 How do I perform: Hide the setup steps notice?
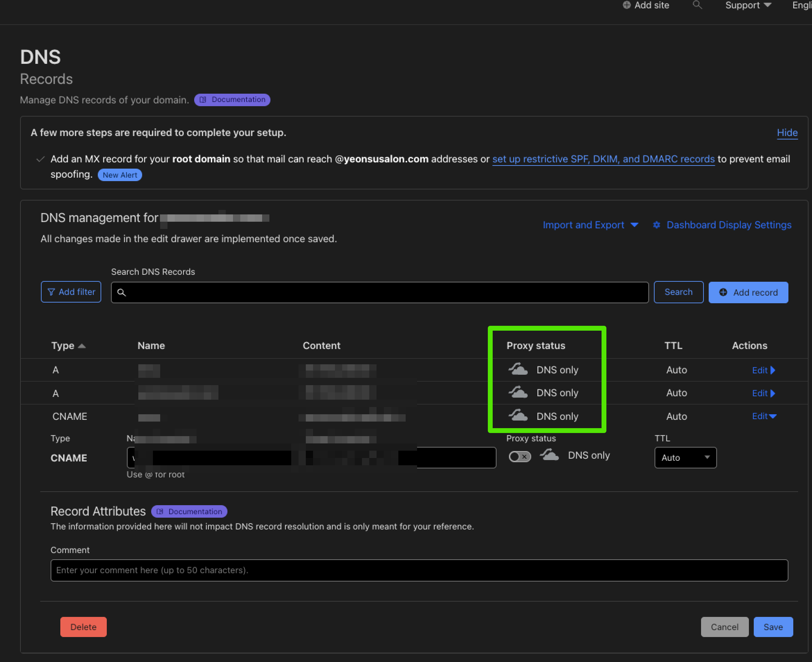pos(787,132)
